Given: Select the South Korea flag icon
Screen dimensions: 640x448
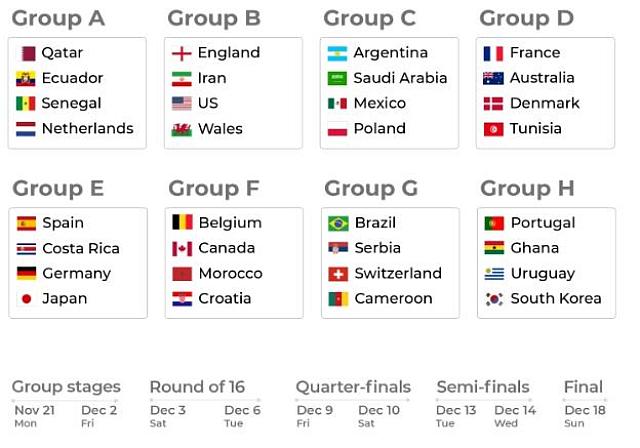Looking at the screenshot, I should [x=494, y=299].
